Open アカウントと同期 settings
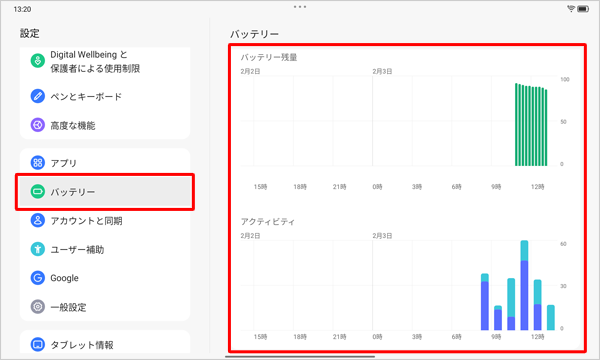600x360 pixels. [105, 221]
